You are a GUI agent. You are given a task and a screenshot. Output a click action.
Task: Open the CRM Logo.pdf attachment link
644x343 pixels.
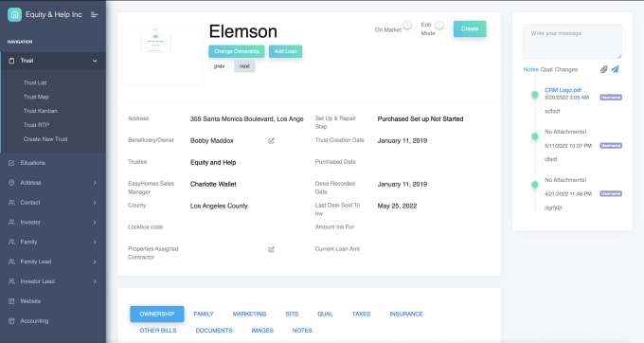[x=563, y=90]
